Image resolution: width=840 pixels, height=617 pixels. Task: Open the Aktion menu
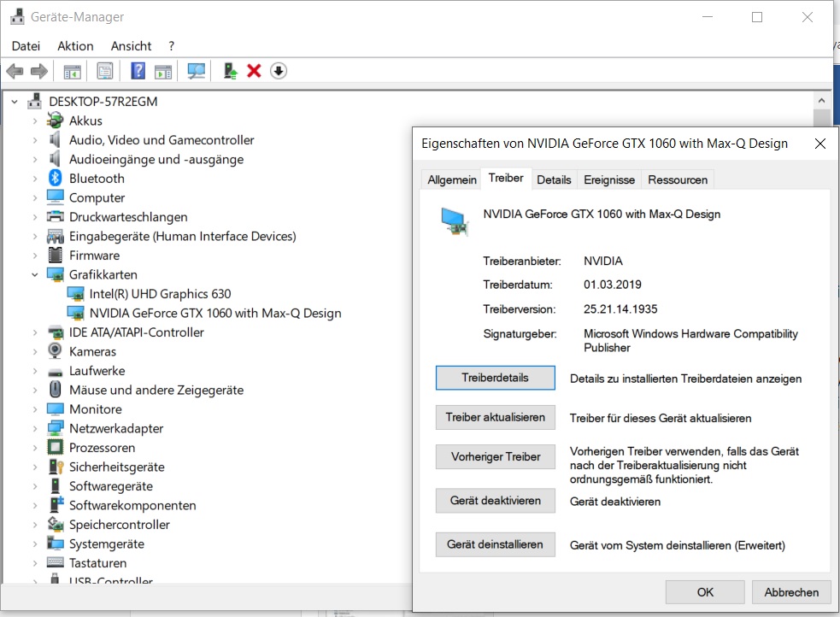click(75, 46)
